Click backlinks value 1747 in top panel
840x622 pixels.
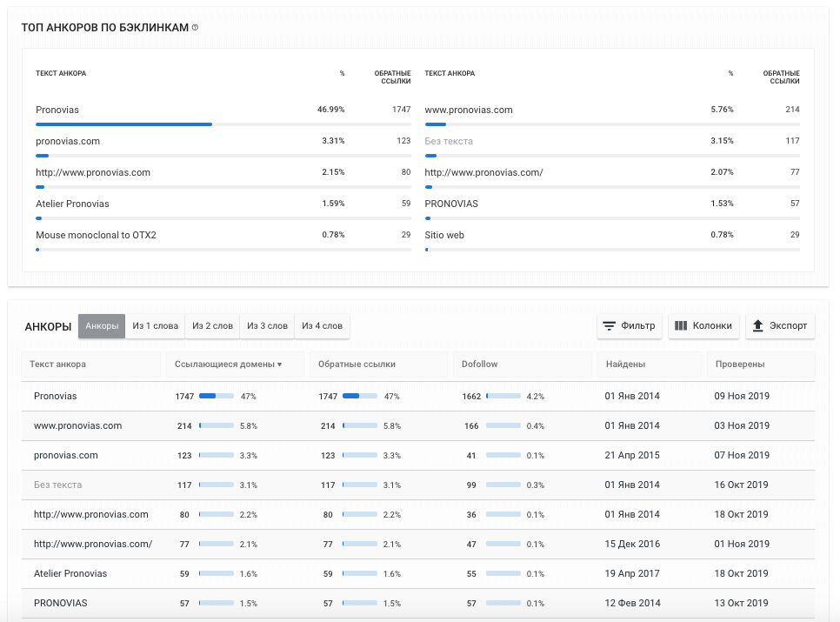401,110
